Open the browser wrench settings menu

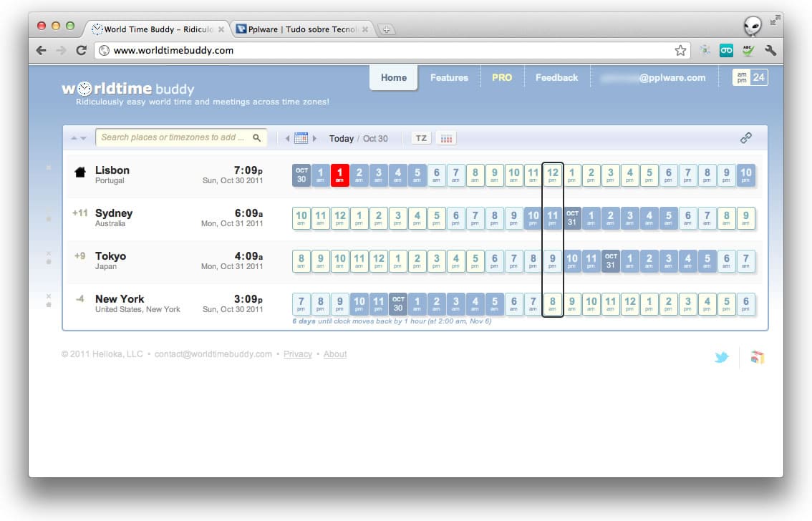pyautogui.click(x=770, y=50)
